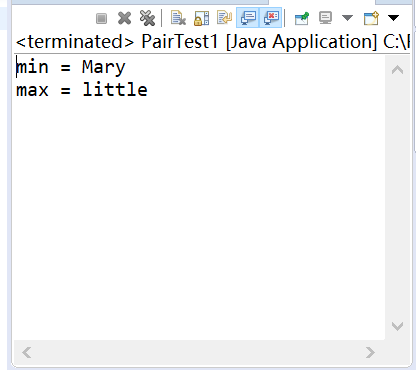
Task: Toggle show console when standard error changes
Action: [271, 18]
